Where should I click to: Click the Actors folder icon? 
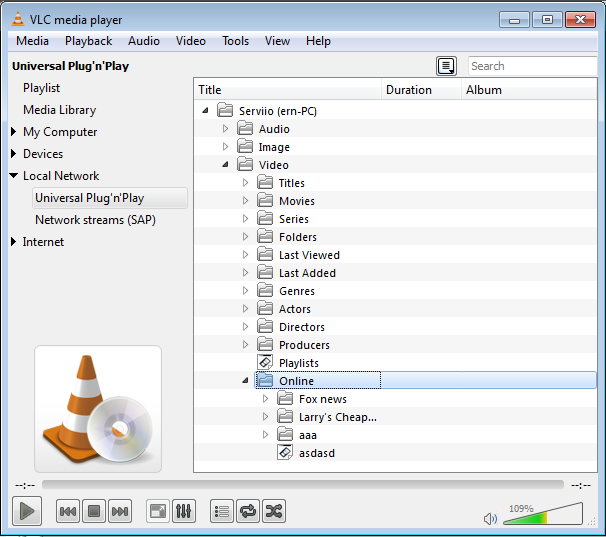[x=265, y=309]
